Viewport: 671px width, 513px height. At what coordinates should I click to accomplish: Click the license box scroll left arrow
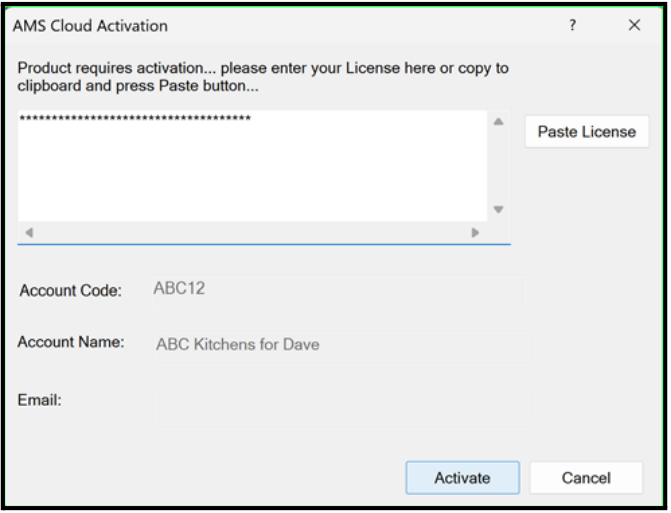click(29, 232)
